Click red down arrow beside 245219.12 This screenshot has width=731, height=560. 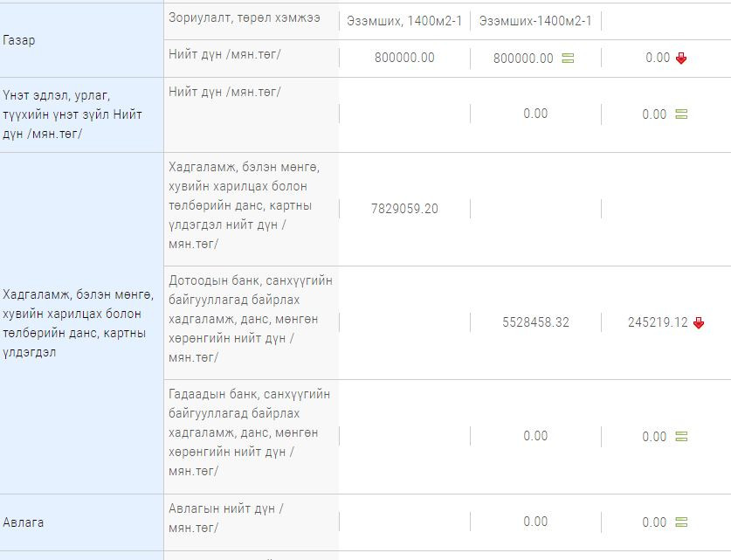click(x=699, y=322)
